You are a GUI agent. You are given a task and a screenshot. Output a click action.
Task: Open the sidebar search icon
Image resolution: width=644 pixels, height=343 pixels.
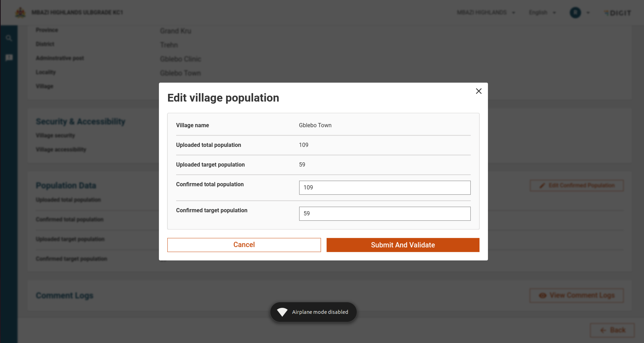(x=9, y=38)
